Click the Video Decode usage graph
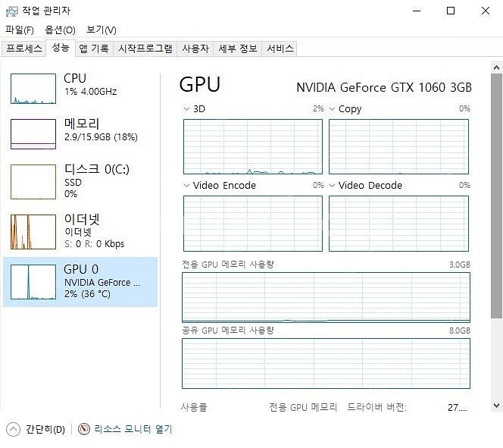The height and width of the screenshot is (448, 503). point(398,224)
